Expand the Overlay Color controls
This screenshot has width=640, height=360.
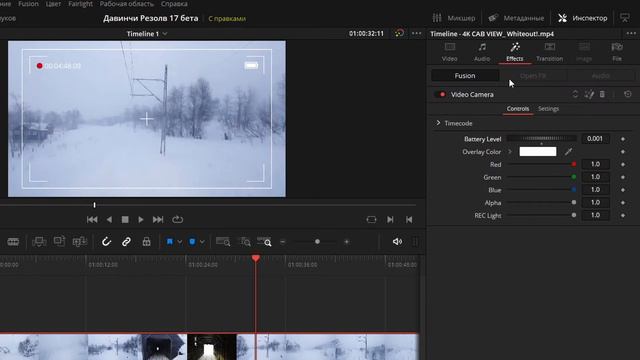pyautogui.click(x=510, y=151)
